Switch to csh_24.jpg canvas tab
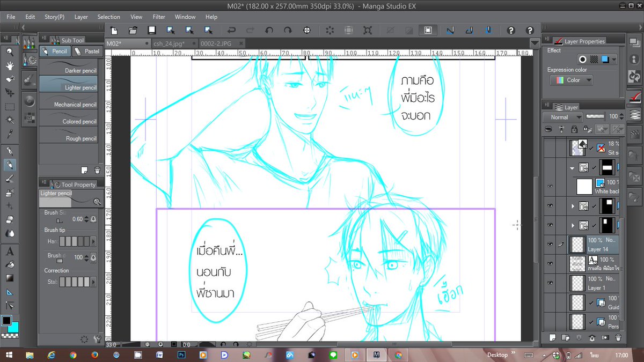The width and height of the screenshot is (644, 362). pyautogui.click(x=174, y=43)
